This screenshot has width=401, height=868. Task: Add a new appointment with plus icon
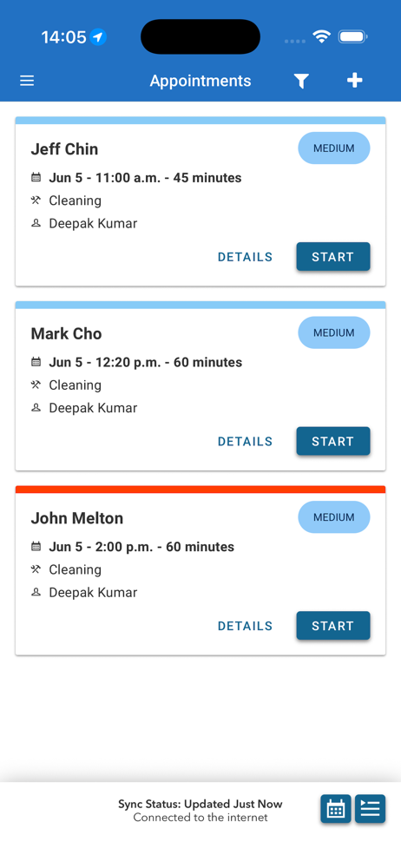click(354, 81)
